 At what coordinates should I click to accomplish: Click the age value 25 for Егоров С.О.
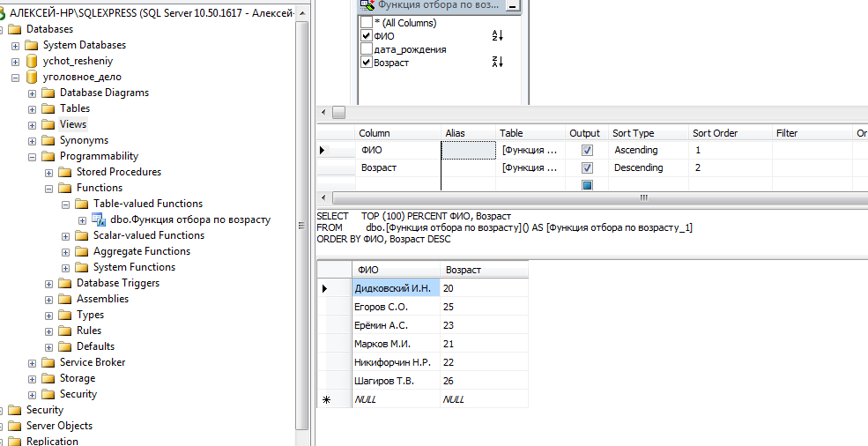coord(485,307)
